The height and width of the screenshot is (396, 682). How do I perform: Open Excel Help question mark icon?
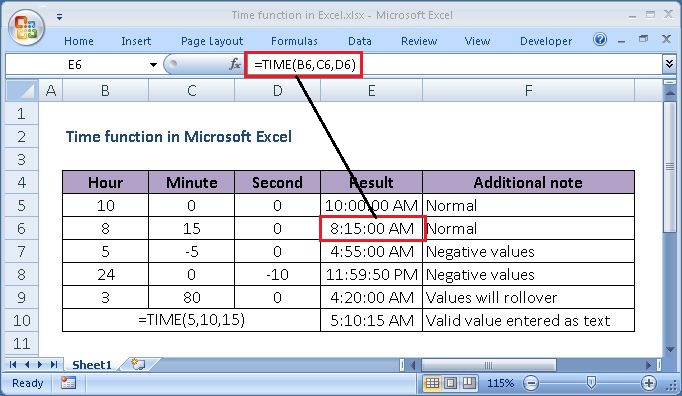click(600, 40)
